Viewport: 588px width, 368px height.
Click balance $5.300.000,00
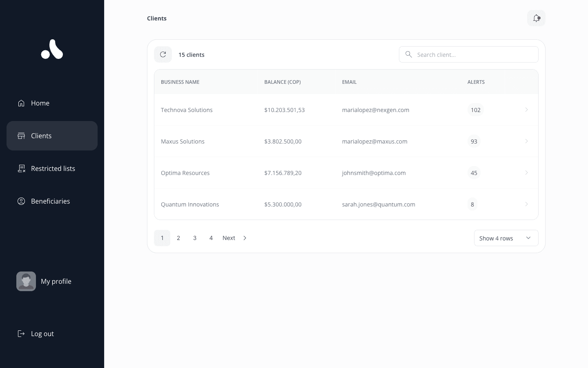(x=283, y=204)
